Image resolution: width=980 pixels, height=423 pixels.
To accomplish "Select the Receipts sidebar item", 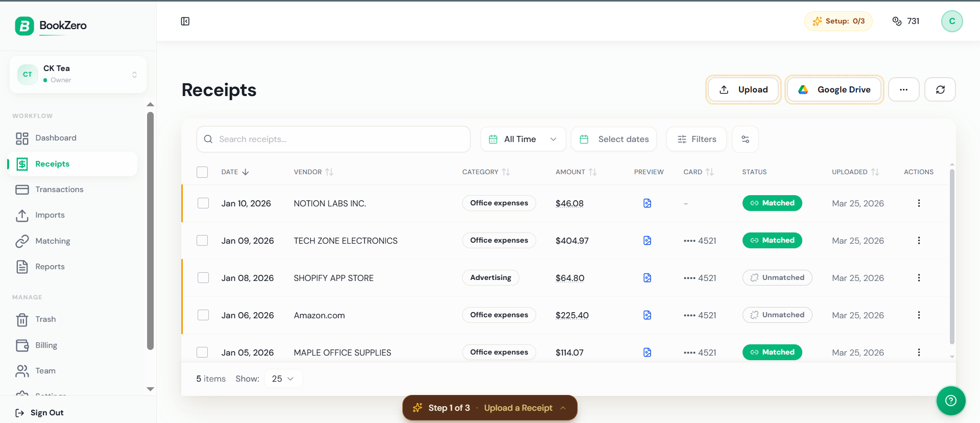I will pos(73,164).
